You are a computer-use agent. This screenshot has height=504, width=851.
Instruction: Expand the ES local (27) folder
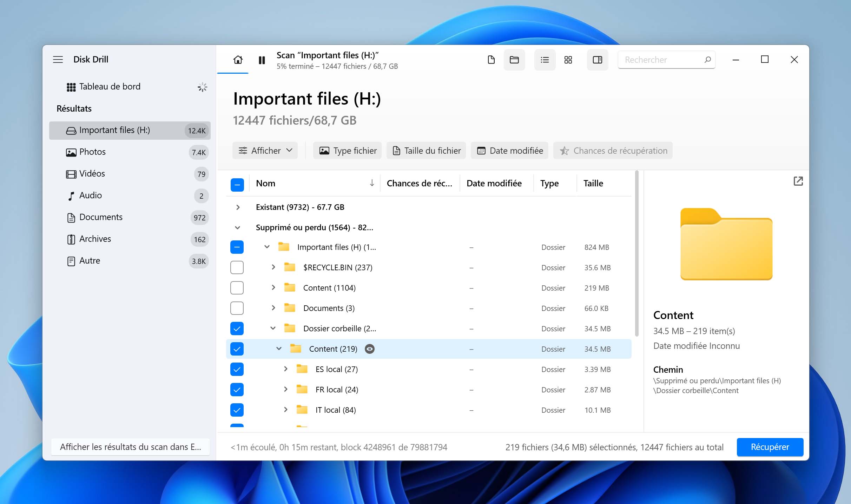point(285,369)
